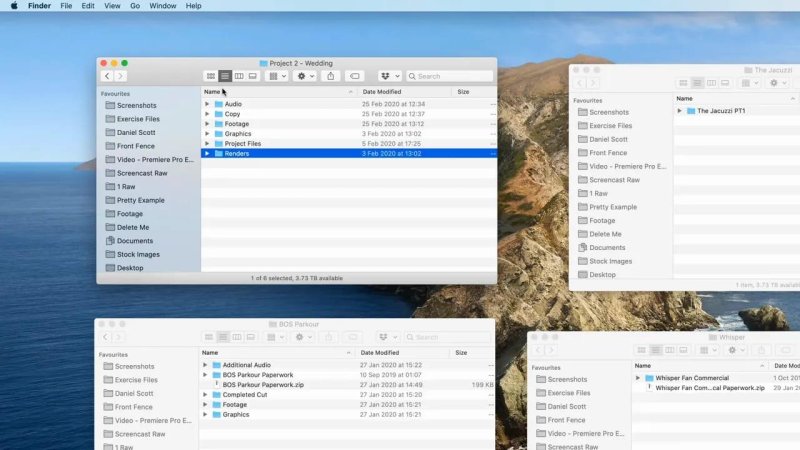This screenshot has width=800, height=450.
Task: Select Audio folder icon in Wedding window
Action: 219,104
